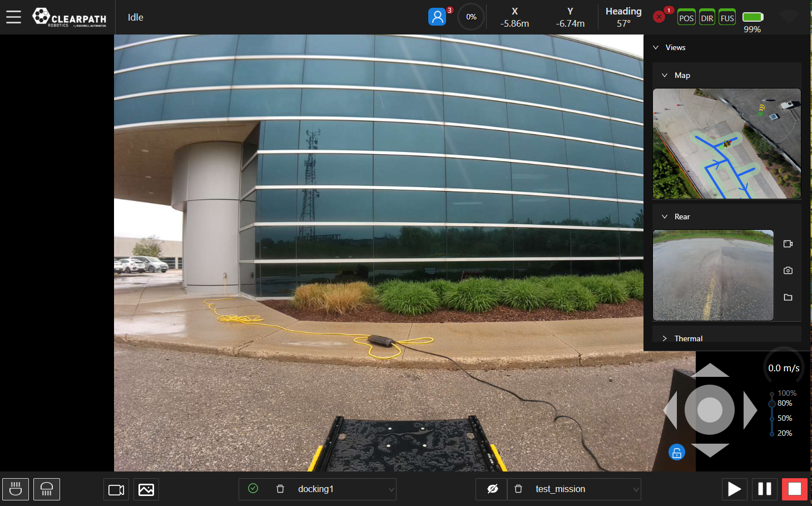This screenshot has width=812, height=506.
Task: Open the user profile notifications icon
Action: [x=437, y=17]
